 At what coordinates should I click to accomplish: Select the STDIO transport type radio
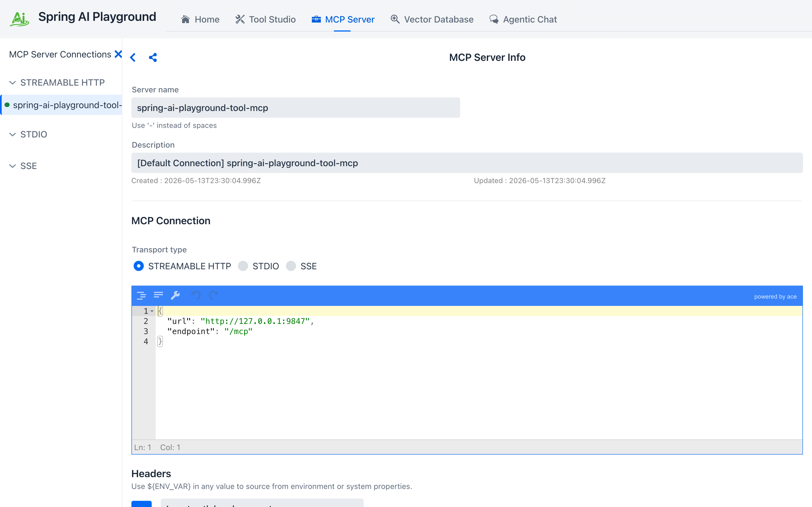[243, 266]
